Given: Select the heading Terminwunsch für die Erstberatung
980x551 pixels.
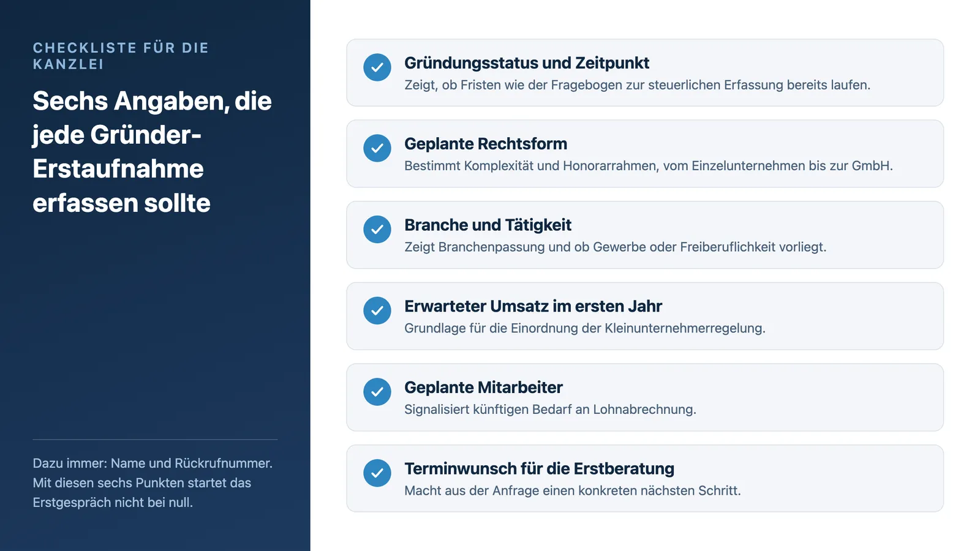Looking at the screenshot, I should click(539, 469).
